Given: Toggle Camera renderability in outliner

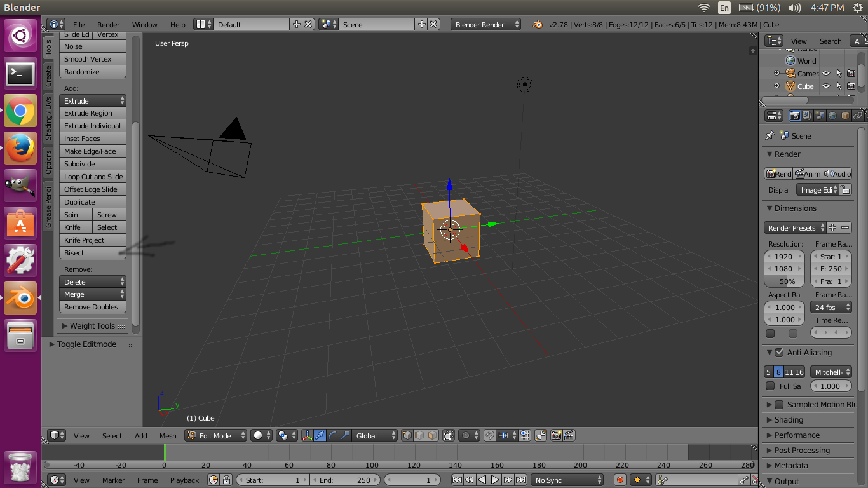Looking at the screenshot, I should 851,73.
